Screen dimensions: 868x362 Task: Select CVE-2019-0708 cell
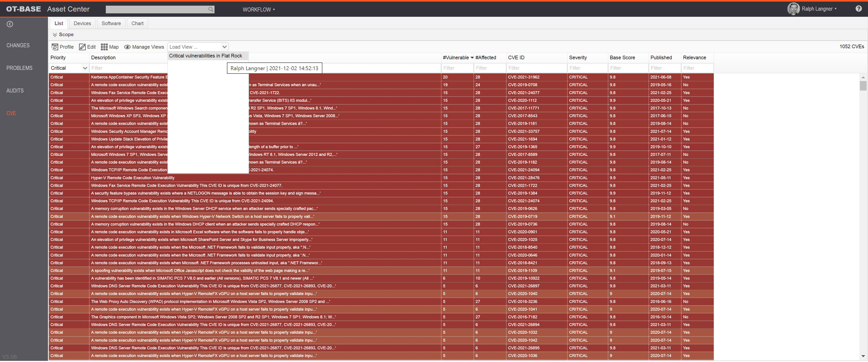point(537,85)
